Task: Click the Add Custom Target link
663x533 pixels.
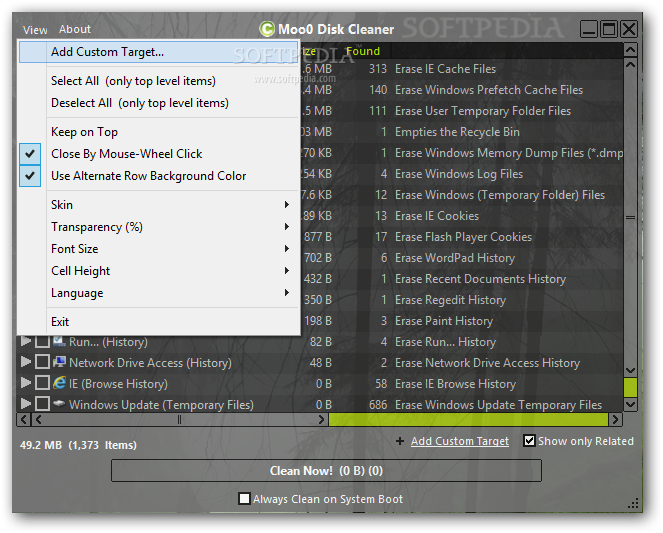Action: pyautogui.click(x=460, y=441)
